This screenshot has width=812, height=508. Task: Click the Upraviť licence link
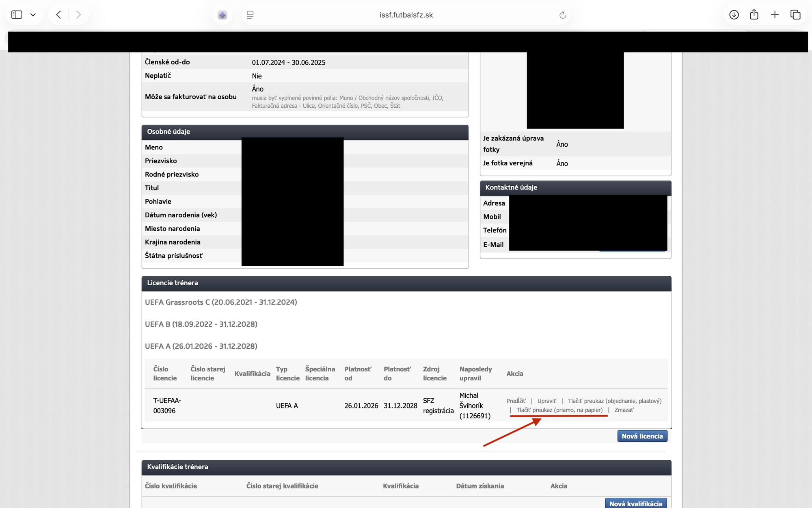546,401
